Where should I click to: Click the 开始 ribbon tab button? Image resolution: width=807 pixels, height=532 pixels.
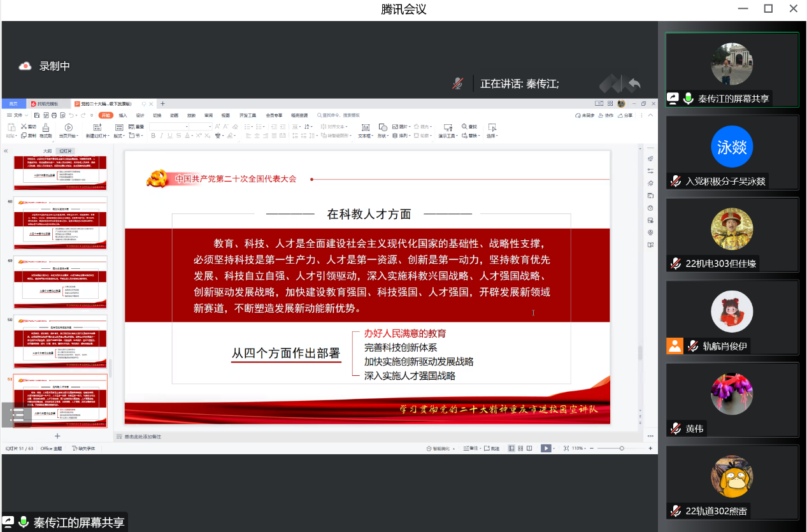click(x=106, y=115)
